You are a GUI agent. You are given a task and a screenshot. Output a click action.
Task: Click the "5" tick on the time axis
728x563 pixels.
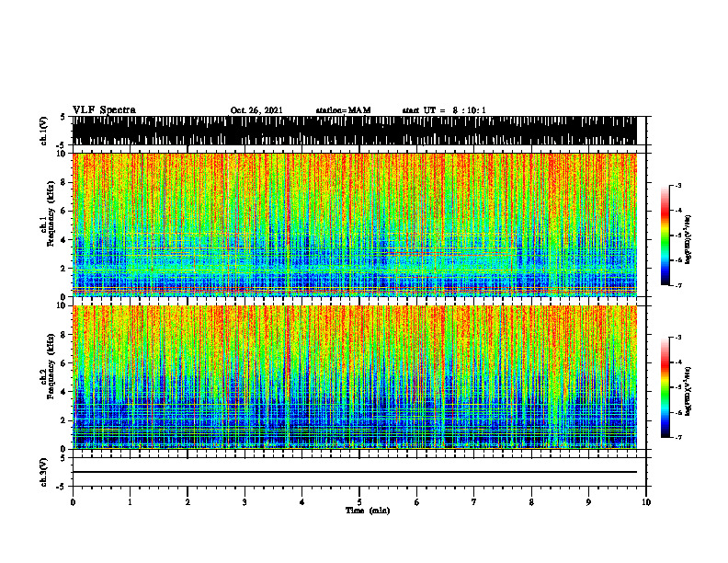pos(359,502)
